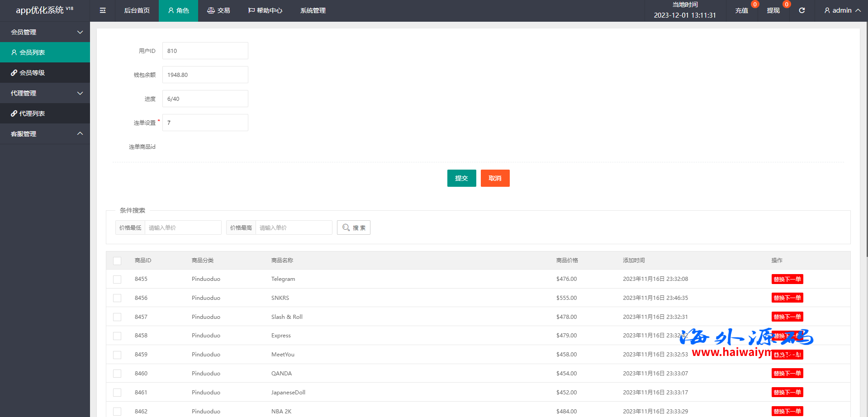Open 会员等级 link in sidebar
Screen dimensions: 868x417
(x=45, y=73)
